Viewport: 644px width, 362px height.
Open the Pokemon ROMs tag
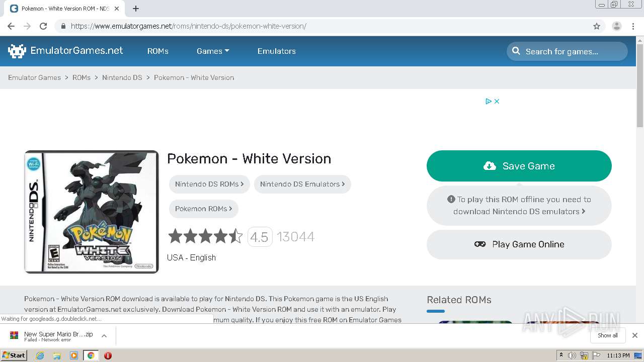pos(204,209)
